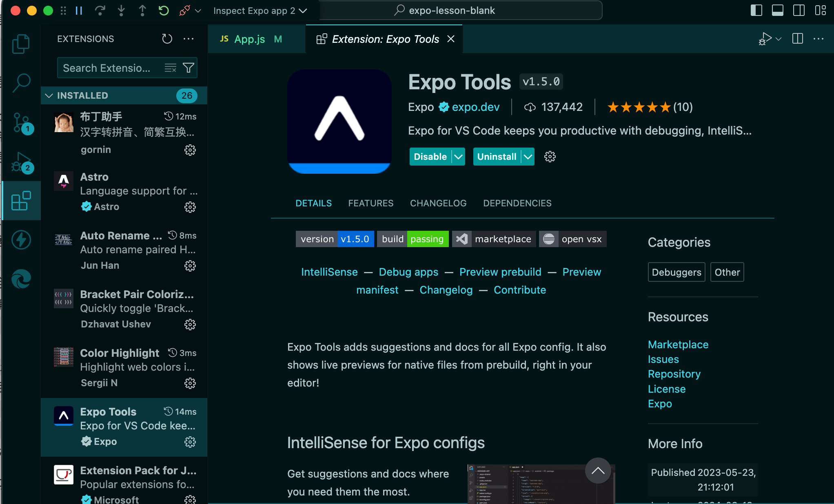Switch to the App.js editor tab

pyautogui.click(x=249, y=39)
